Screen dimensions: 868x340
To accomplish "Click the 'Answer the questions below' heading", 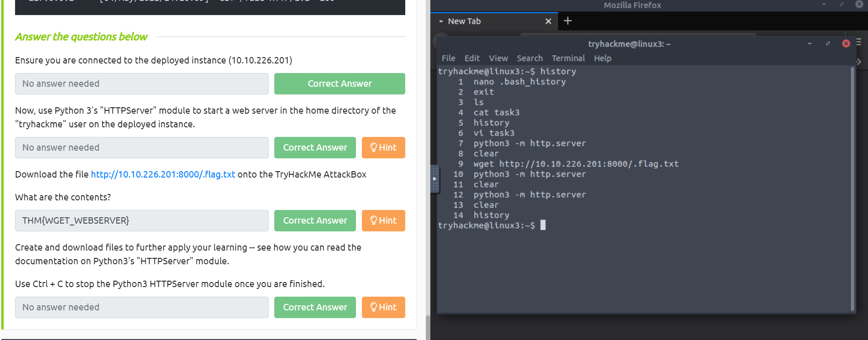I will pos(81,37).
